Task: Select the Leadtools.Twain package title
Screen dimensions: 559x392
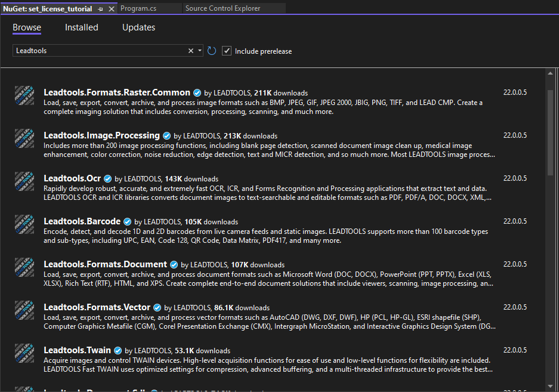Action: click(x=78, y=350)
